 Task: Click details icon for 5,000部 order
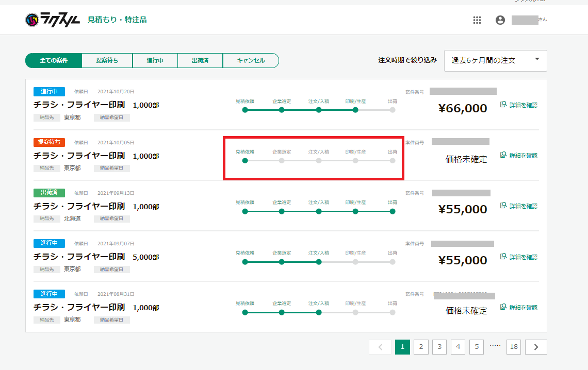tap(504, 257)
